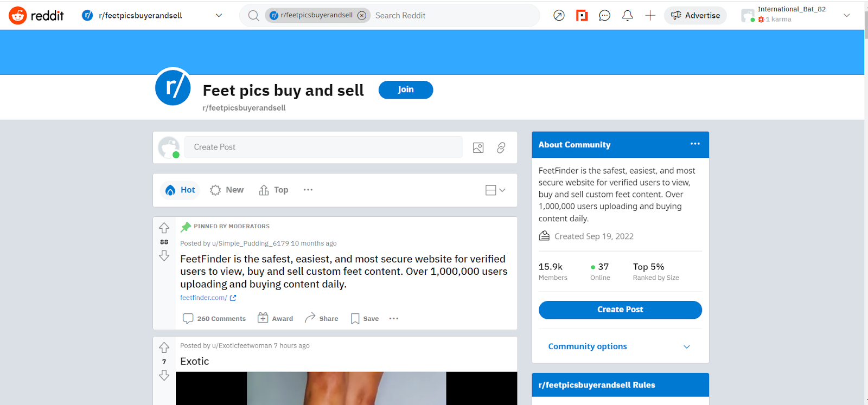
Task: Open 260 Comments on pinned post
Action: tap(214, 319)
